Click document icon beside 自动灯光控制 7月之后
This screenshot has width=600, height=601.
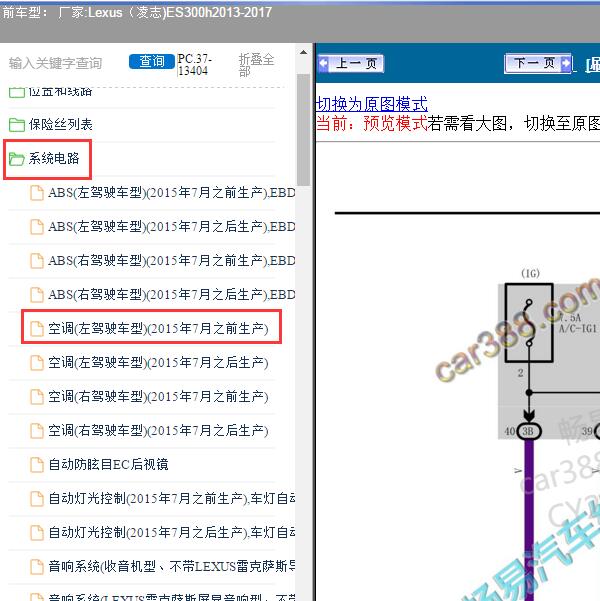click(x=37, y=532)
